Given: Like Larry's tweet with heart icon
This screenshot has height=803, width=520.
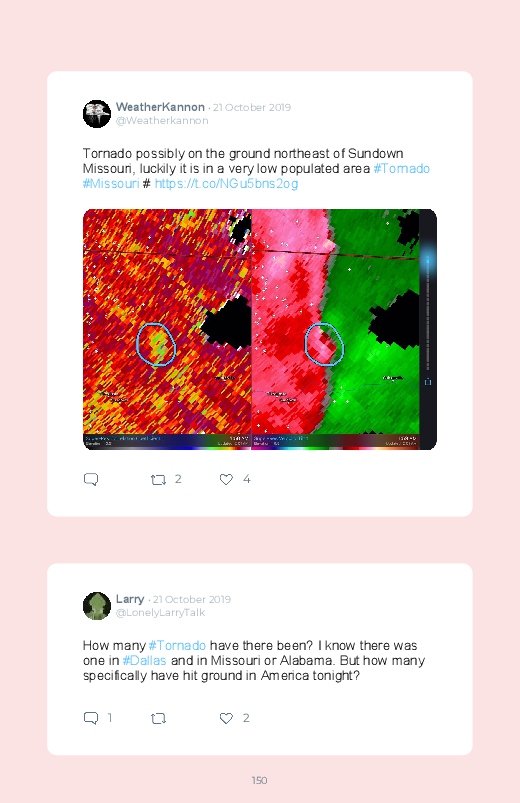Looking at the screenshot, I should point(226,718).
